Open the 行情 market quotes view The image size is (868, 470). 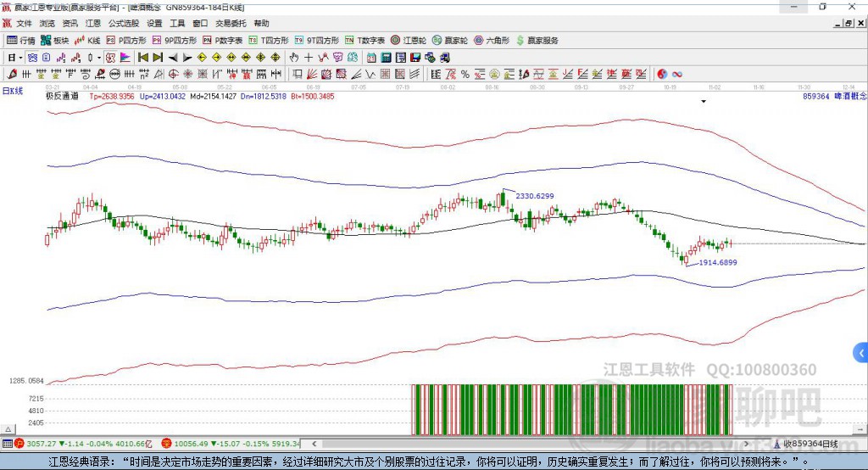21,40
